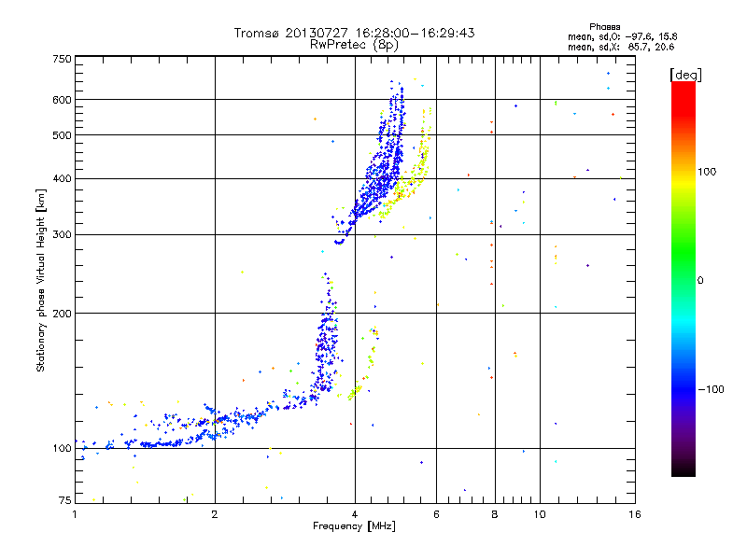Click the 'mean, sd,O: -97.6, 15.8' line
Screen dimensions: 747x560
[622, 36]
